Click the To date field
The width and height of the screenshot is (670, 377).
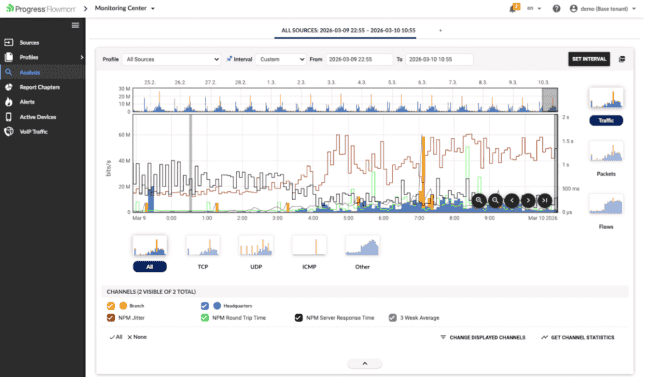pyautogui.click(x=439, y=59)
